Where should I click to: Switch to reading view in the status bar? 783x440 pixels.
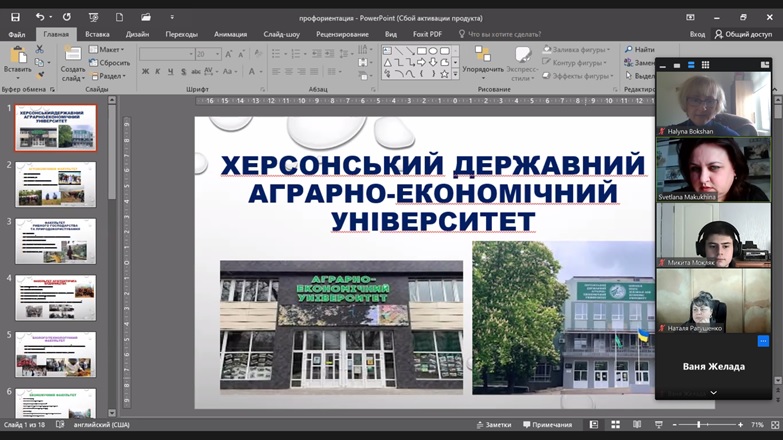coord(637,425)
